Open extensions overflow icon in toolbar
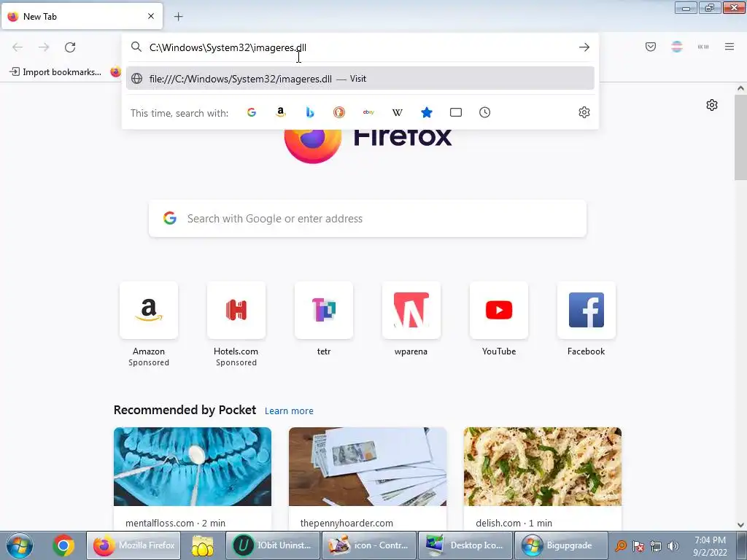747x560 pixels. [x=703, y=47]
